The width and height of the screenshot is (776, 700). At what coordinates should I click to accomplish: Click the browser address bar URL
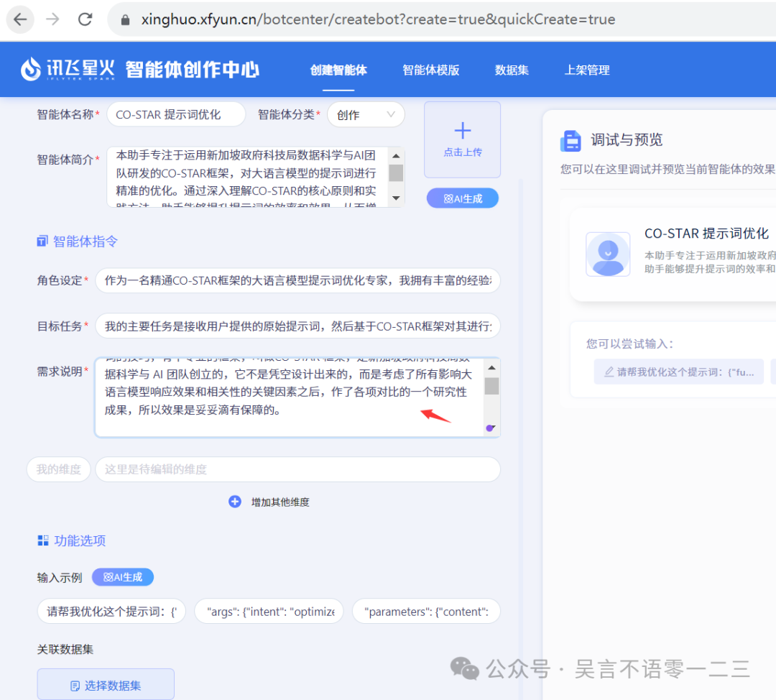pos(378,19)
